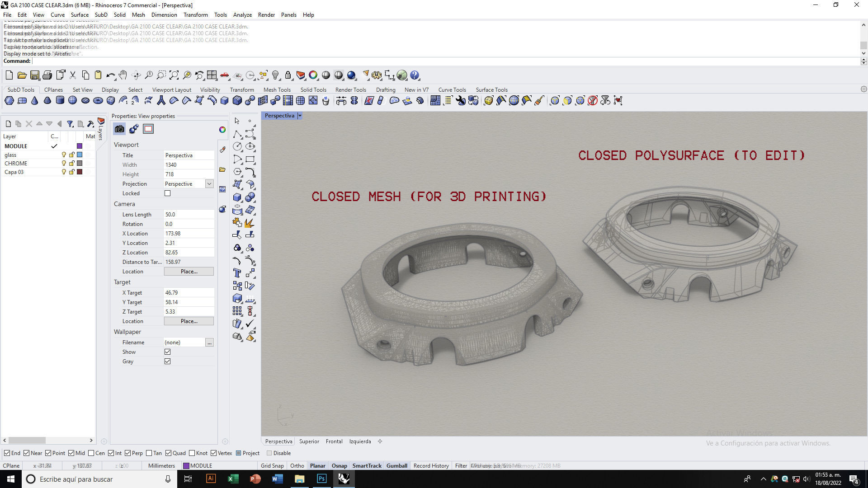Switch to the Solid Tools toolbar tab

coord(313,90)
